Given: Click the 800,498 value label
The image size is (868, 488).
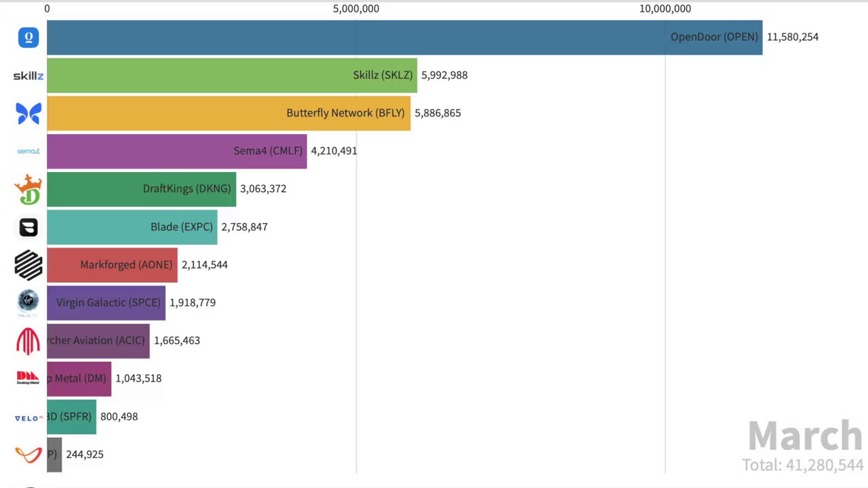Looking at the screenshot, I should 119,417.
